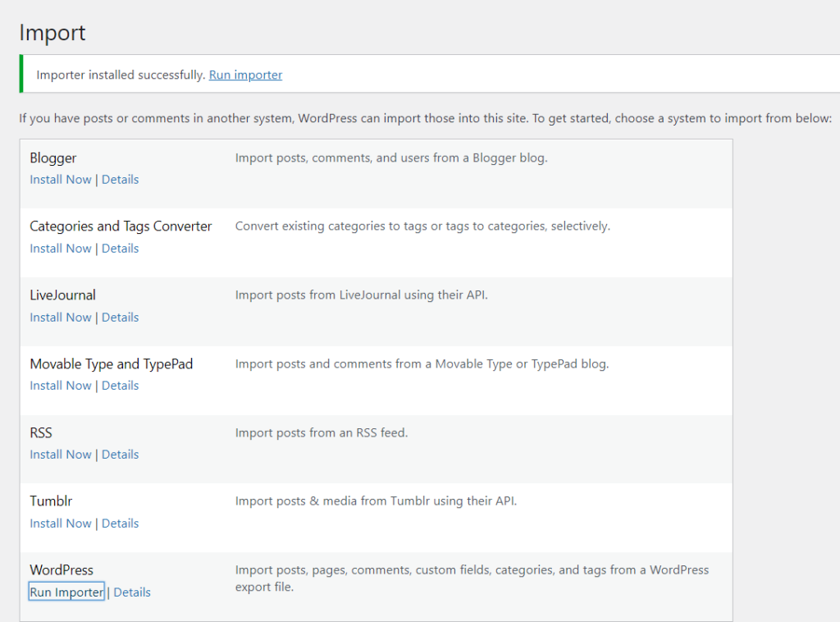Click the intro sentence 'If you have posts or comments'
The width and height of the screenshot is (840, 622).
click(x=426, y=118)
